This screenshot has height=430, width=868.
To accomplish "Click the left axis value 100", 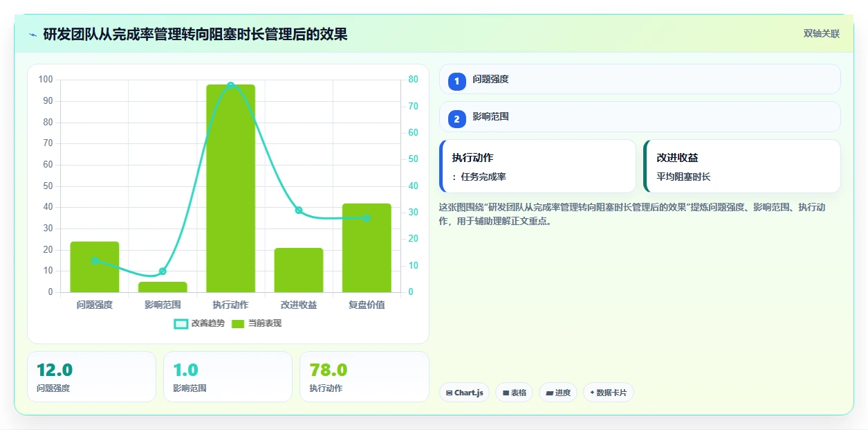I will pyautogui.click(x=46, y=80).
